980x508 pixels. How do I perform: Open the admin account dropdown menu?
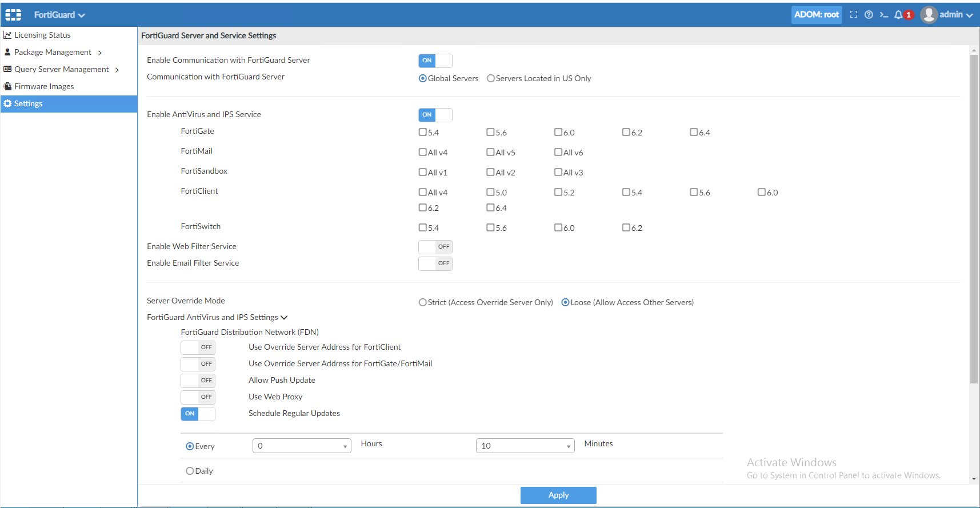click(x=957, y=15)
